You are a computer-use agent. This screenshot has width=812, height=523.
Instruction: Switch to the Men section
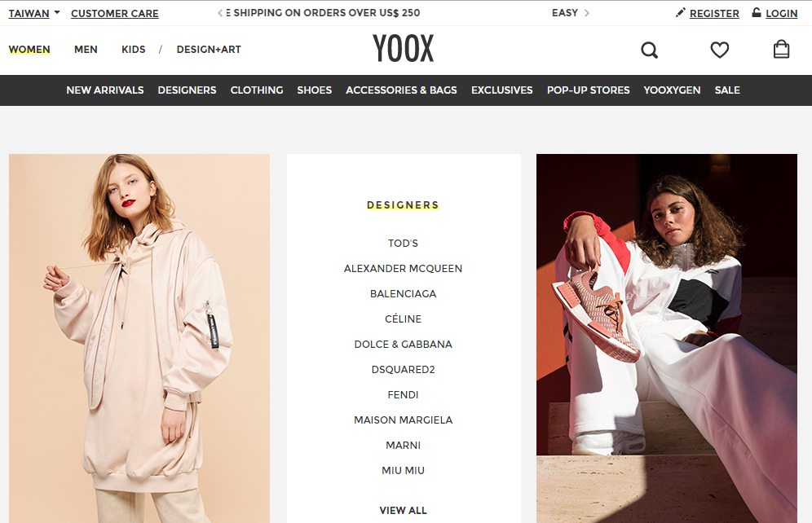pyautogui.click(x=86, y=49)
